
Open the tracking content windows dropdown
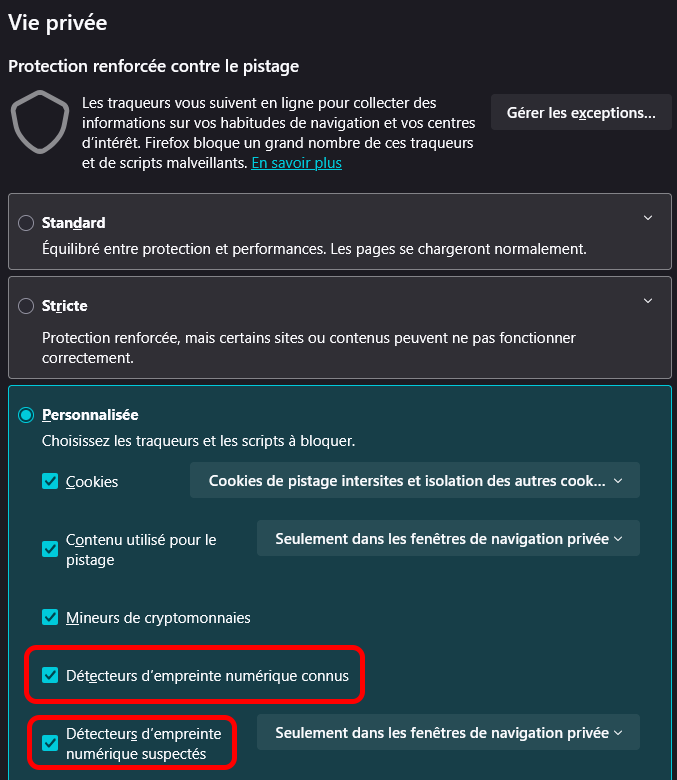pos(448,538)
